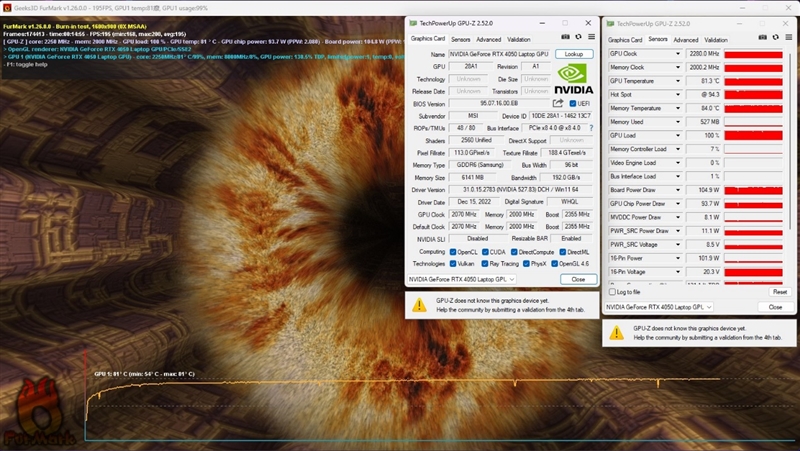Image resolution: width=800 pixels, height=451 pixels.
Task: Click the Bus Interface question mark help
Action: (591, 128)
